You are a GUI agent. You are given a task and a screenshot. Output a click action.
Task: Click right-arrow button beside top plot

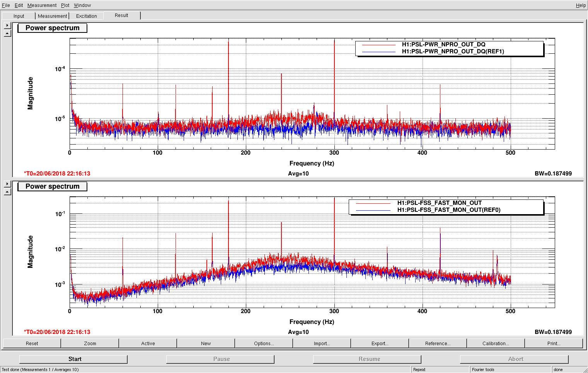pyautogui.click(x=7, y=26)
